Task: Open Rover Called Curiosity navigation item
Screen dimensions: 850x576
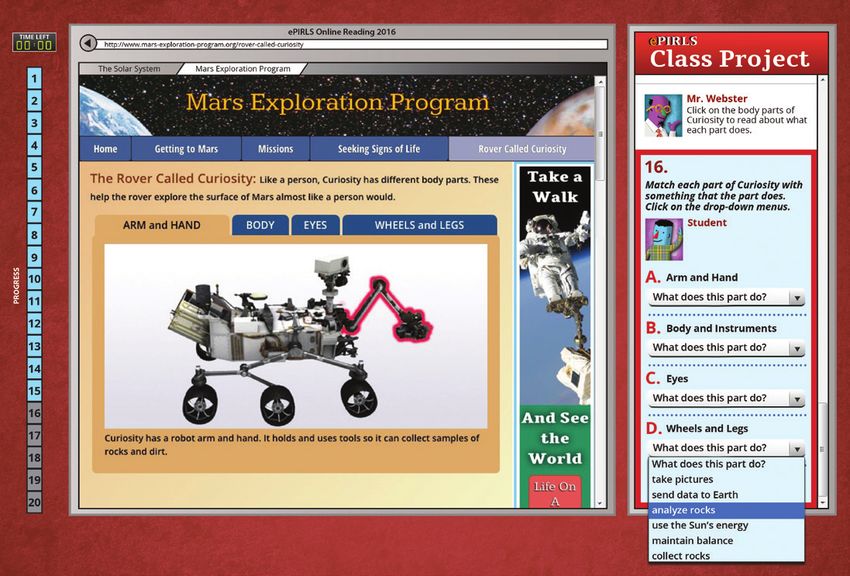Action: 522,148
